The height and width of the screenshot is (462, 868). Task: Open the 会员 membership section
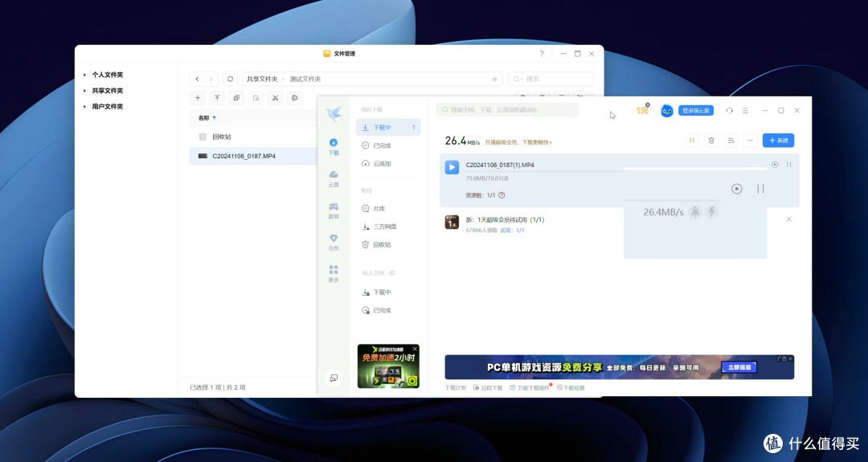[x=334, y=243]
